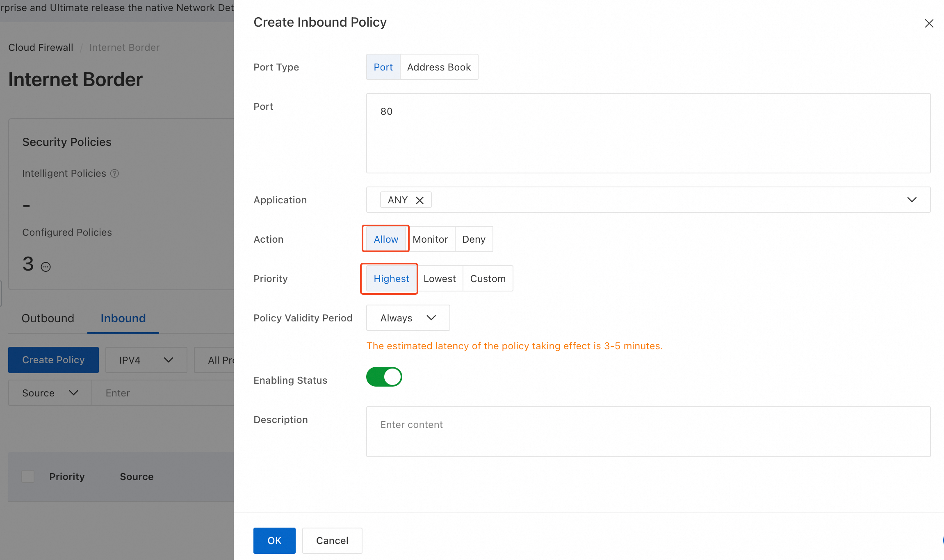Click the Cloud Firewall breadcrumb link
Screen dimensions: 944x560
tap(41, 47)
